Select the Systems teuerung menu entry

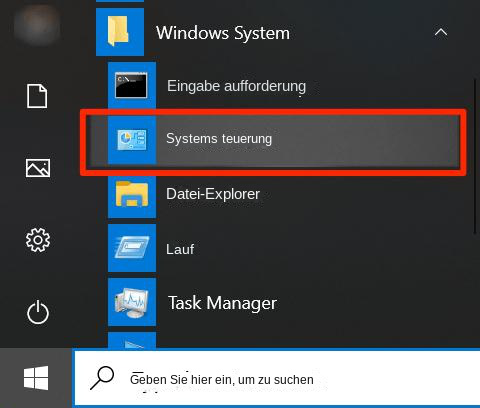[x=273, y=140]
